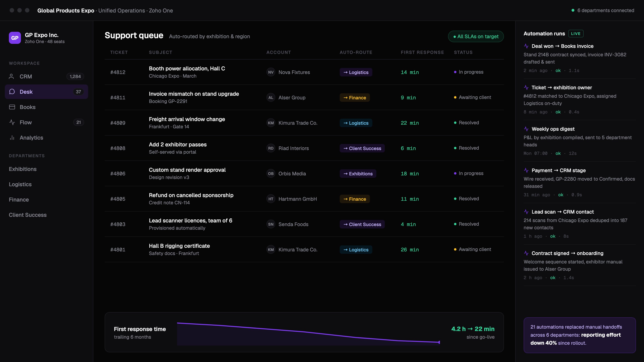Viewport: 644px width, 362px height.
Task: Click the 1,284 count badge on CRM
Action: coord(75,76)
